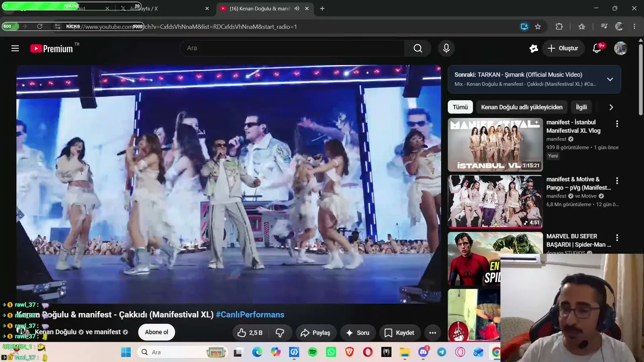Click the Kaydet save button
The image size is (644, 362).
[399, 332]
